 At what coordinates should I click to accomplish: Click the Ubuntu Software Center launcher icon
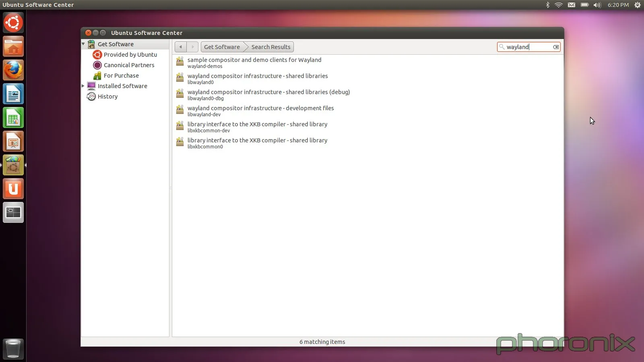pyautogui.click(x=13, y=165)
